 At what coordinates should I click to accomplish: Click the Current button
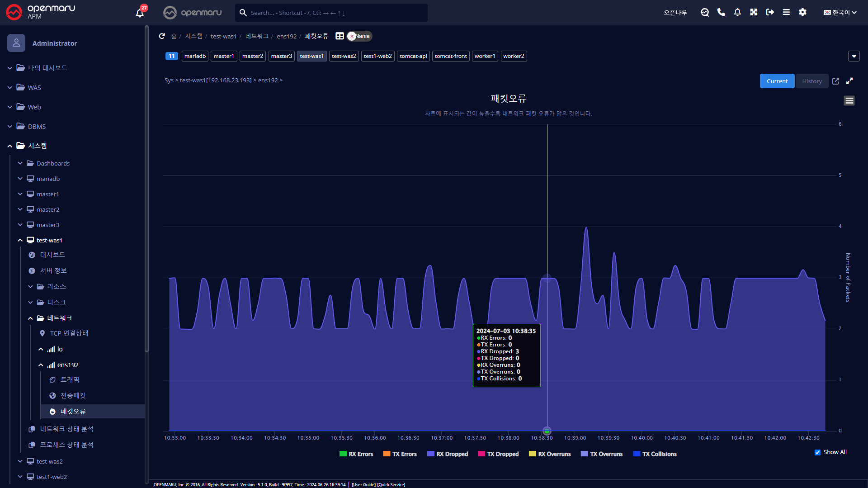777,81
